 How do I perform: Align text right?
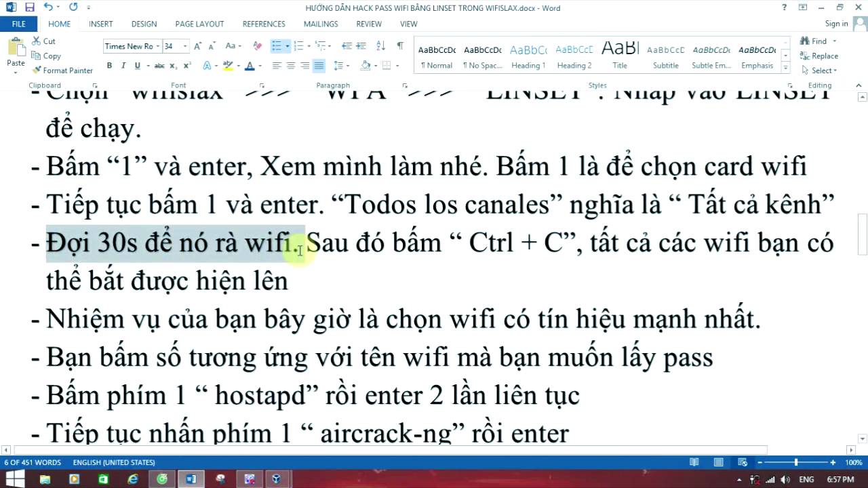(x=305, y=66)
